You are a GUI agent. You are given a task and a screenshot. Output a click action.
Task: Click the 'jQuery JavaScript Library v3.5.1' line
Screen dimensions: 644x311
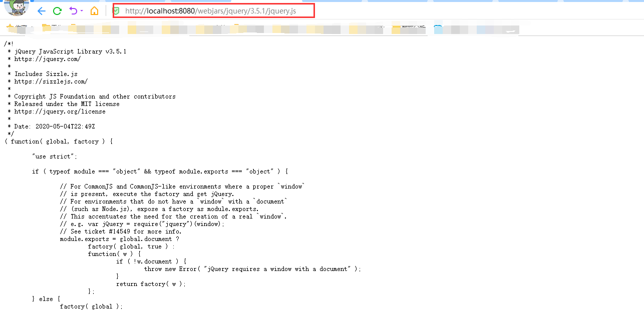coord(70,51)
